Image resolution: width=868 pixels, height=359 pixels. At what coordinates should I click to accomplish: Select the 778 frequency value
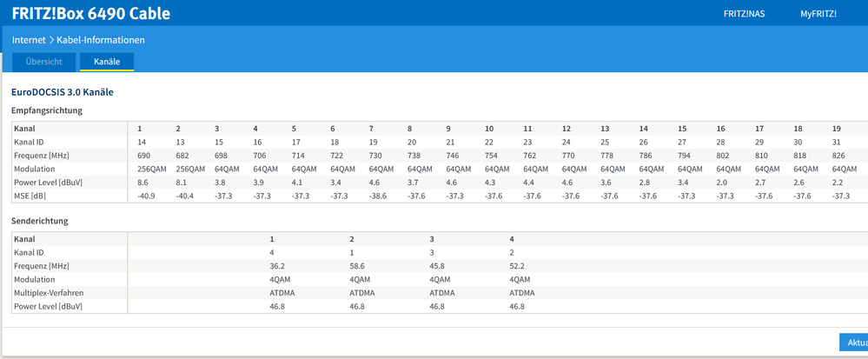point(607,156)
